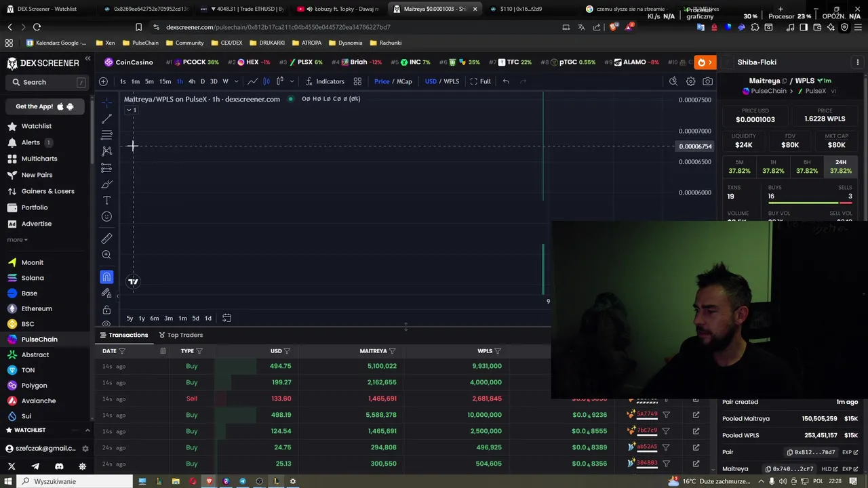The image size is (868, 488).
Task: Open Indicators panel
Action: pos(325,81)
